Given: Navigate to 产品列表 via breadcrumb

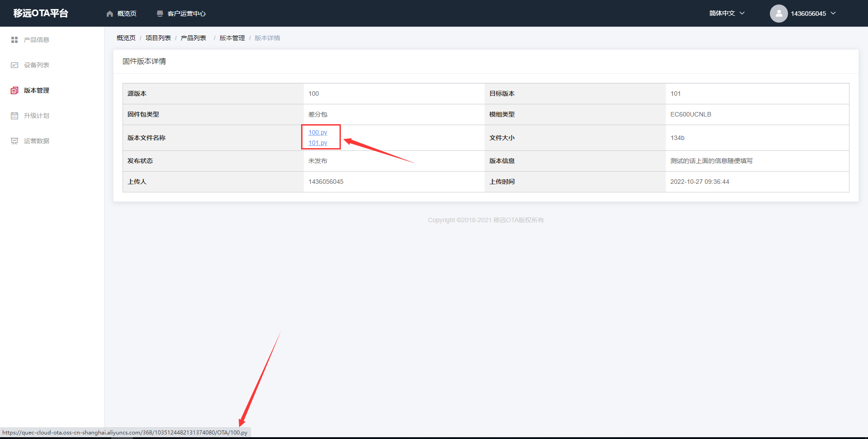Looking at the screenshot, I should pos(193,37).
